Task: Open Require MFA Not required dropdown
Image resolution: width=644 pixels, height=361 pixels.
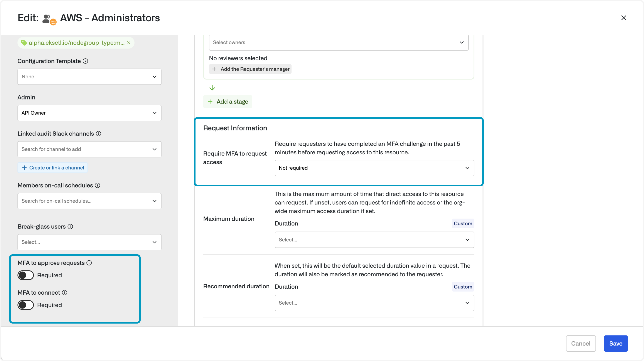Action: (374, 168)
